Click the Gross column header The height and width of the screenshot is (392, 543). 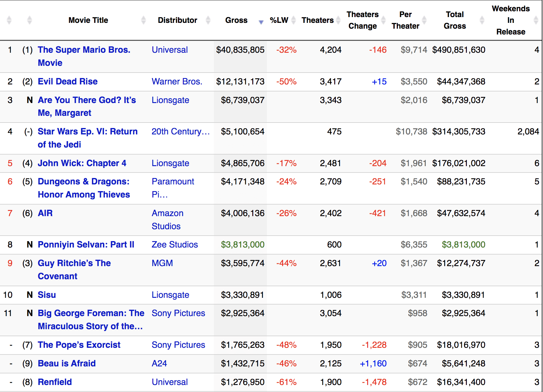pos(236,20)
